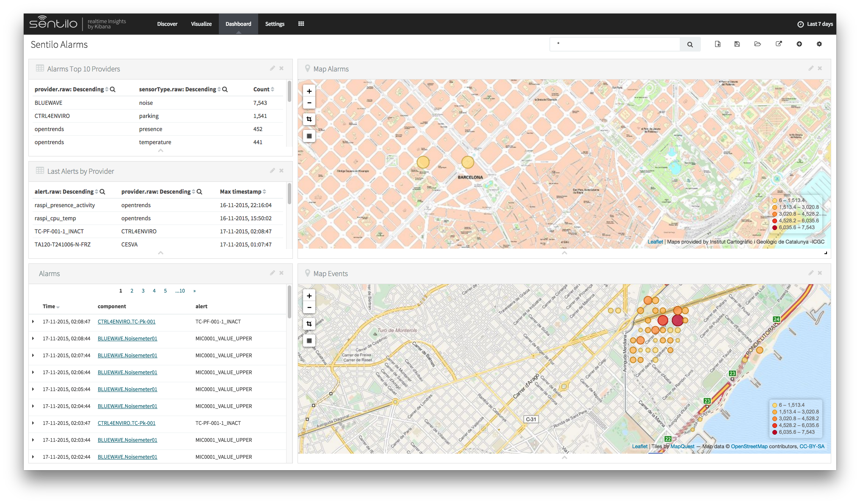Create a new dashboard icon

(x=717, y=44)
